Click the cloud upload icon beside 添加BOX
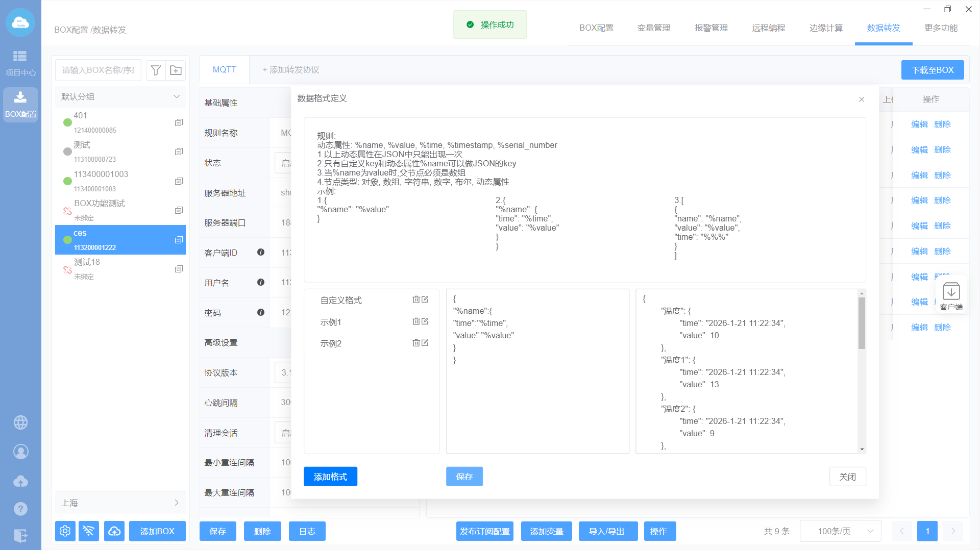 click(114, 531)
